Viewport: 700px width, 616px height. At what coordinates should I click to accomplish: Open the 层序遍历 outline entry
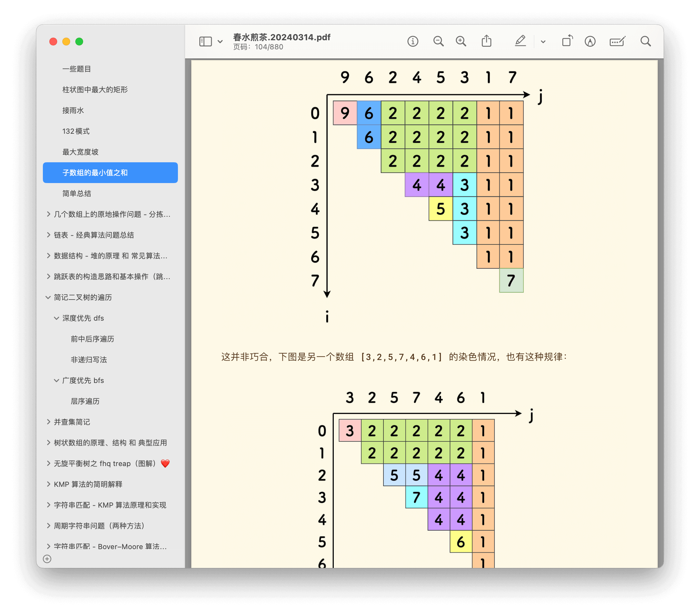85,401
